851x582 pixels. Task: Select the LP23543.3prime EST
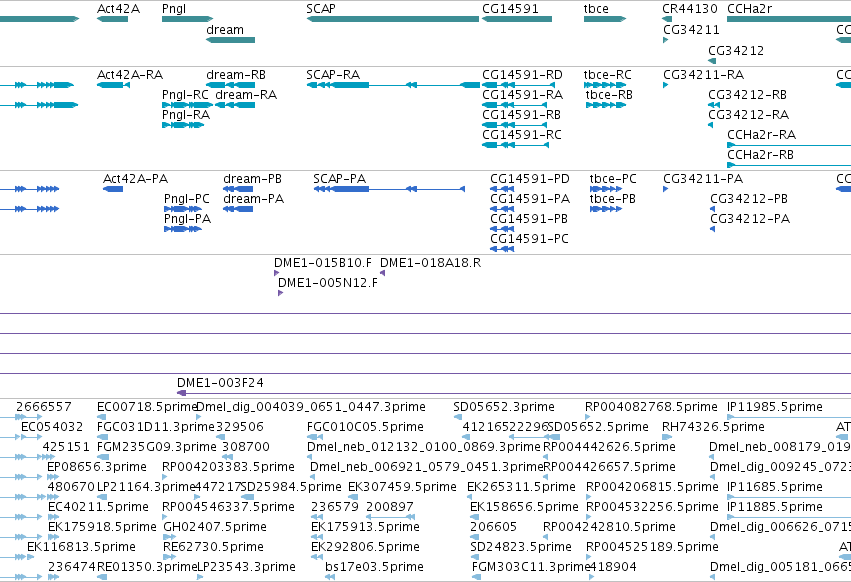pyautogui.click(x=200, y=578)
